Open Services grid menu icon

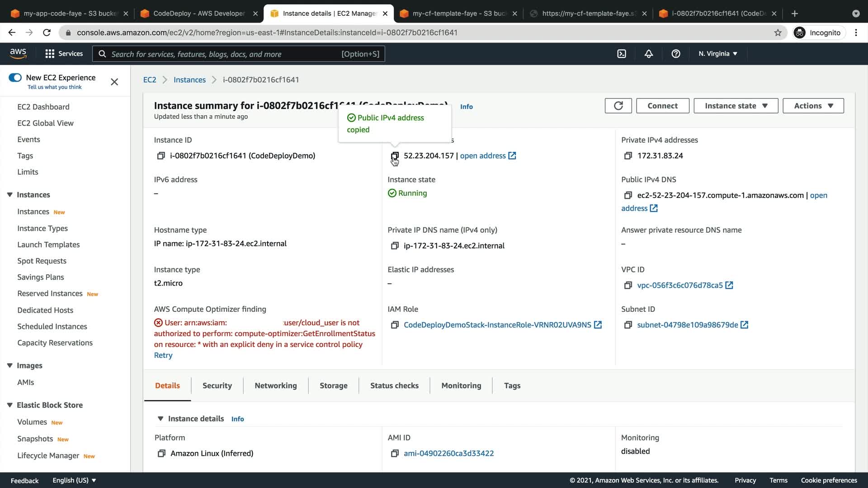coord(50,54)
